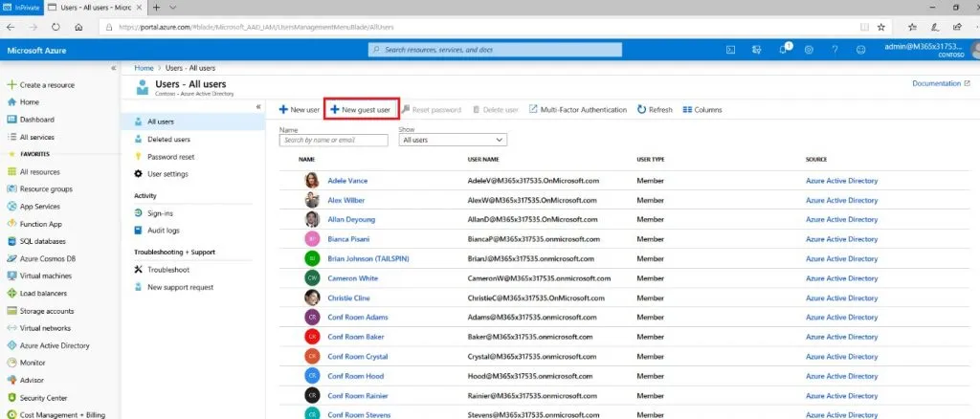Open the Directory and subscription filter icon

pyautogui.click(x=757, y=50)
